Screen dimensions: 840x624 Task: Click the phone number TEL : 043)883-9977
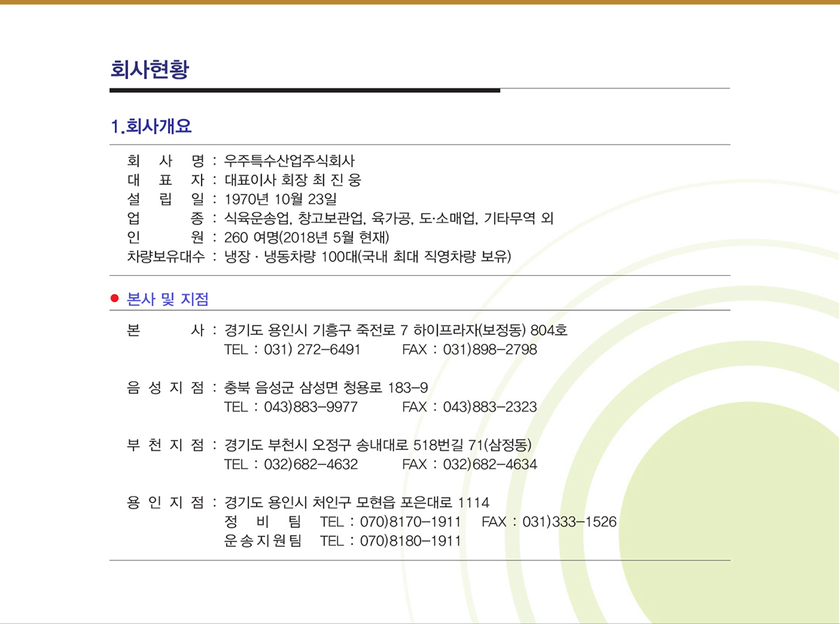[291, 407]
